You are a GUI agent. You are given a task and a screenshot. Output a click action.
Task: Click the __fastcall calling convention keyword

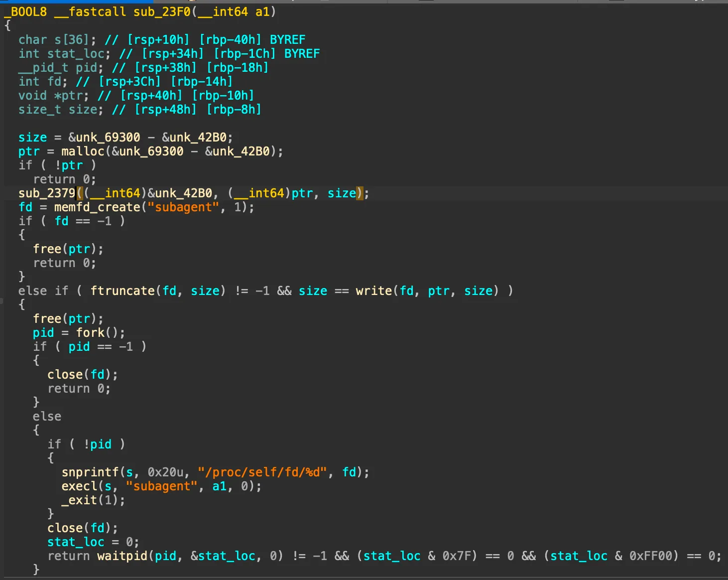90,11
